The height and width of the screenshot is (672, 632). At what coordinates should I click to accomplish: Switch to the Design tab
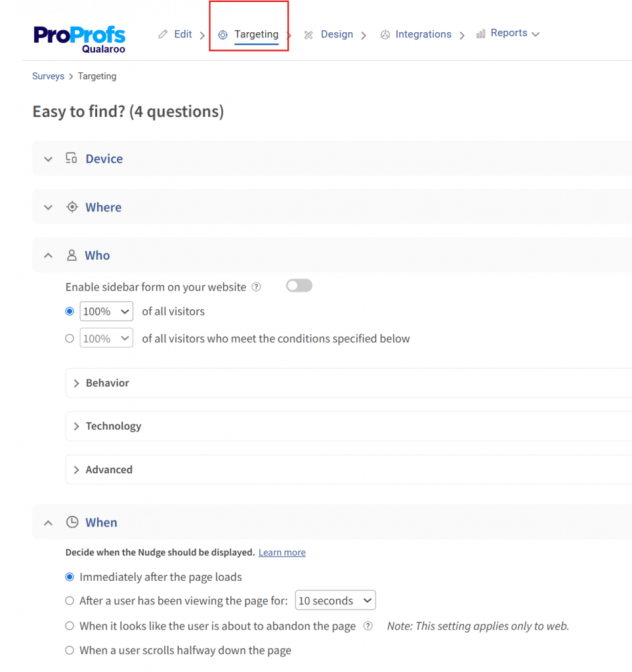click(337, 33)
